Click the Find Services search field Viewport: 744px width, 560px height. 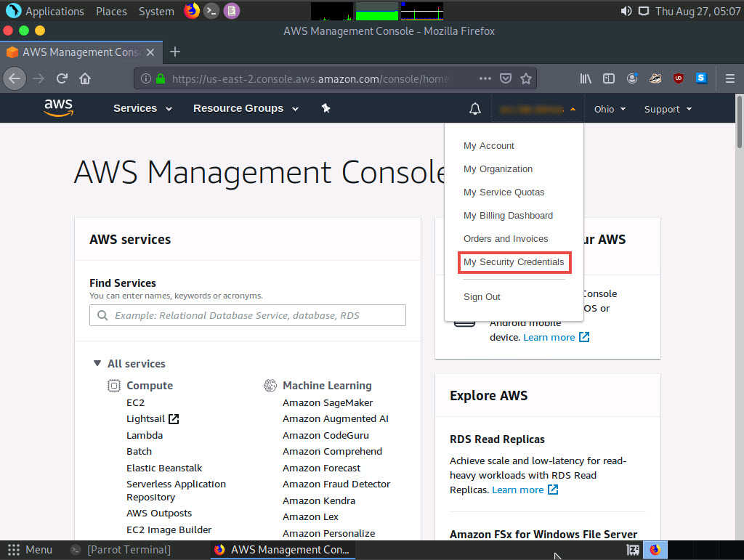(x=248, y=315)
